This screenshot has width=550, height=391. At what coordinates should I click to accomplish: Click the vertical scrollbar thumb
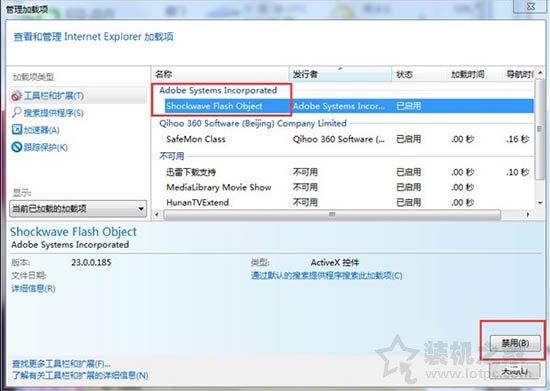pos(540,129)
